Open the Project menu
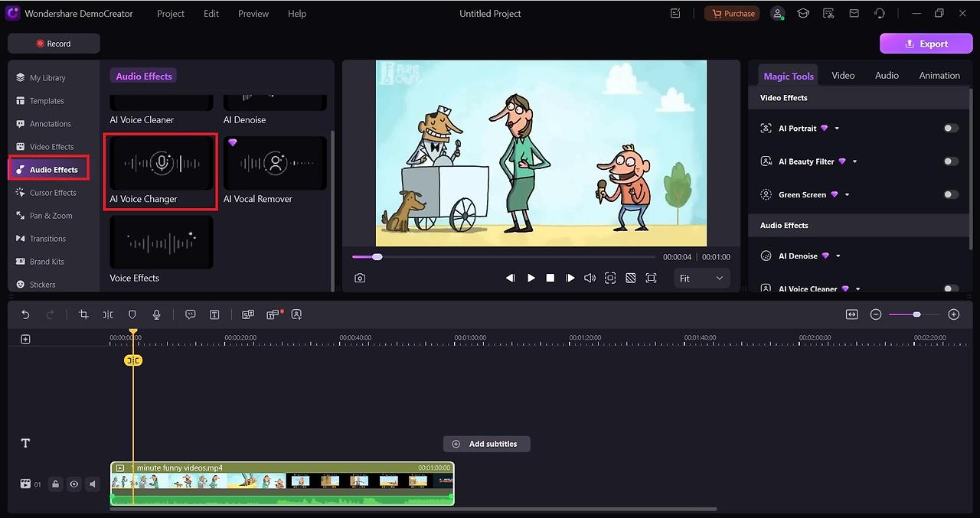Viewport: 980px width, 518px height. [x=172, y=13]
